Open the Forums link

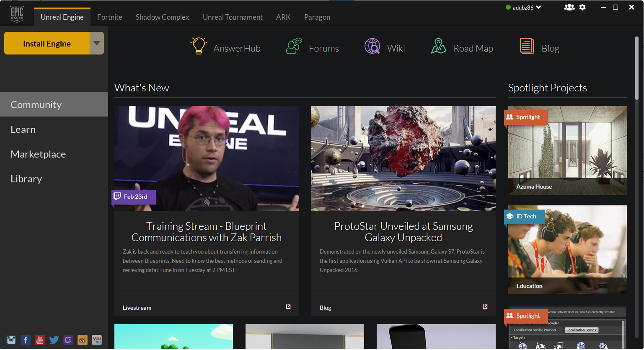click(x=324, y=48)
